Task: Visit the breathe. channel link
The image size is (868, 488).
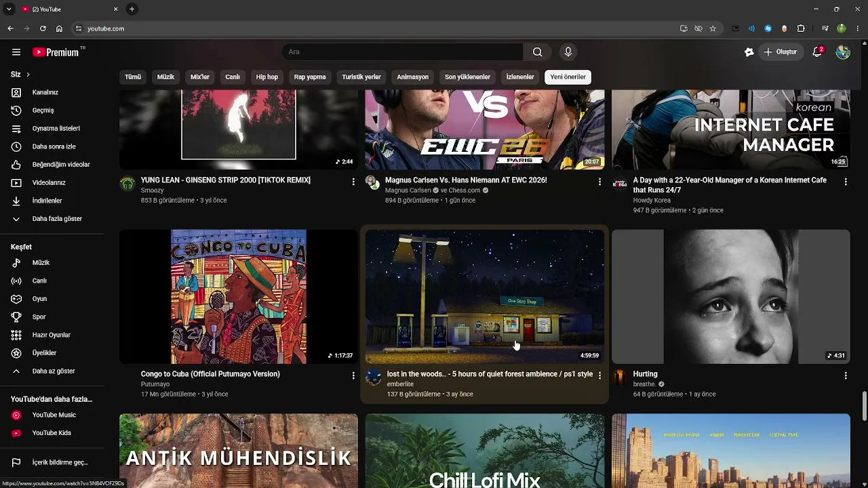Action: click(646, 384)
